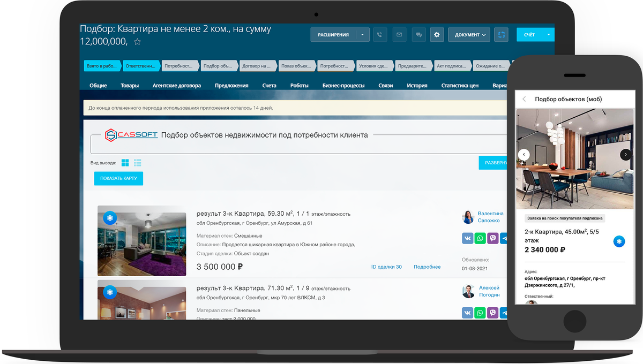Open the settings gear in deal header
The height and width of the screenshot is (364, 643).
pyautogui.click(x=437, y=35)
